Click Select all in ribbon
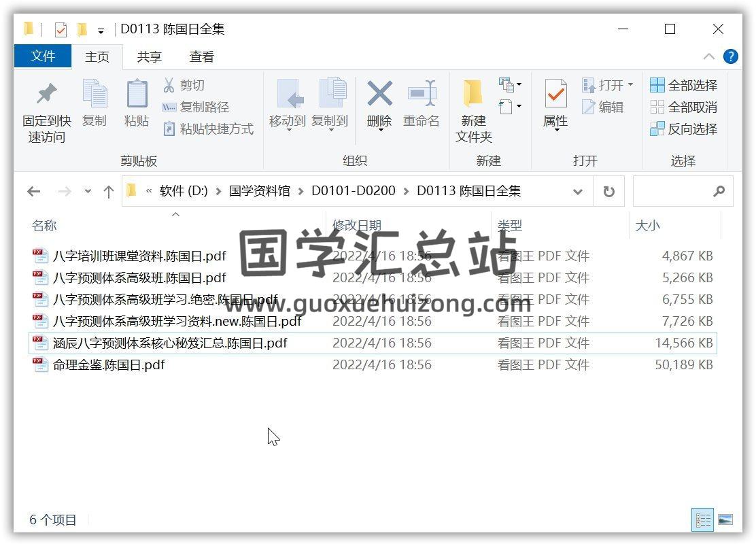This screenshot has height=546, width=756. pyautogui.click(x=683, y=86)
